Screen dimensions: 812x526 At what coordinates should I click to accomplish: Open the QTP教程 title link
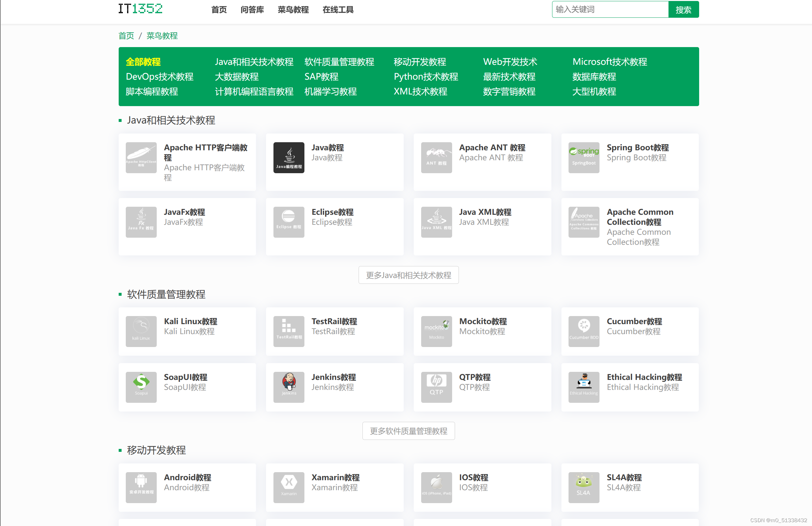coord(475,377)
